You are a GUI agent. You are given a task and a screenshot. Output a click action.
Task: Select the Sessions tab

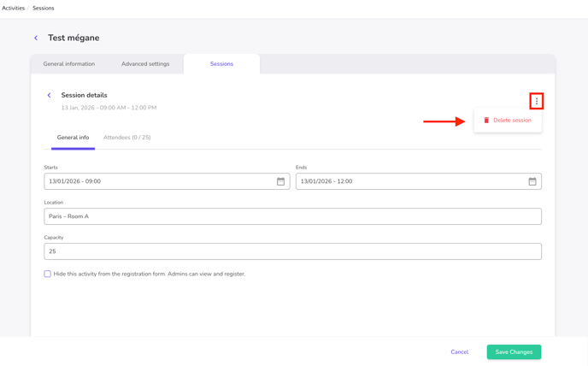[221, 64]
